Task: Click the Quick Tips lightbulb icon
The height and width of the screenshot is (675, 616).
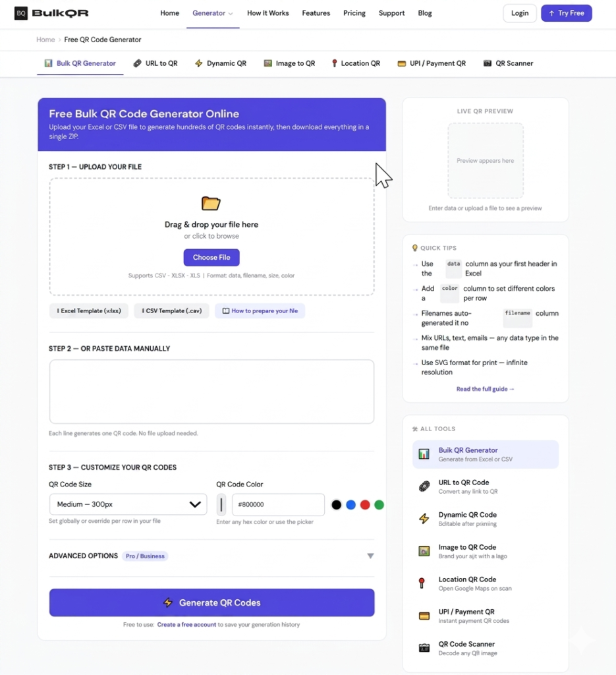Action: (414, 248)
